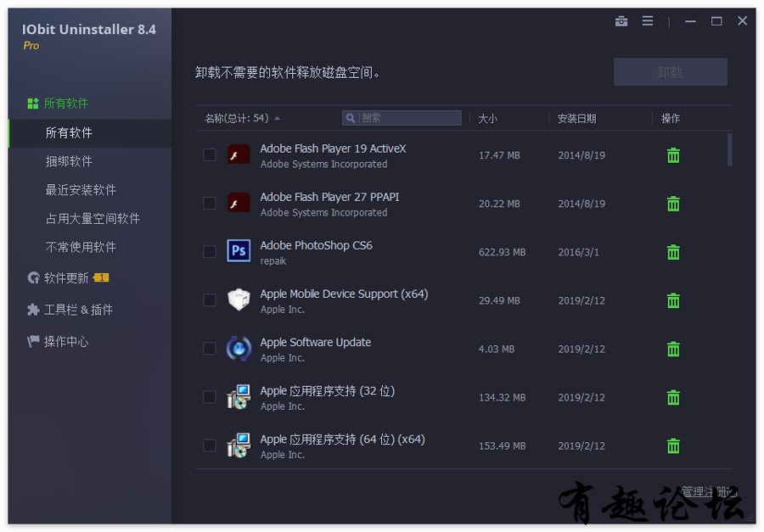Click the Photoshop Ps icon
764x532 pixels.
tap(239, 251)
